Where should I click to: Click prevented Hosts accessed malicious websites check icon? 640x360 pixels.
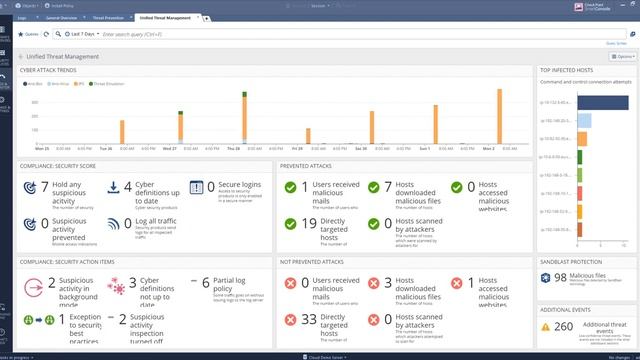click(457, 187)
